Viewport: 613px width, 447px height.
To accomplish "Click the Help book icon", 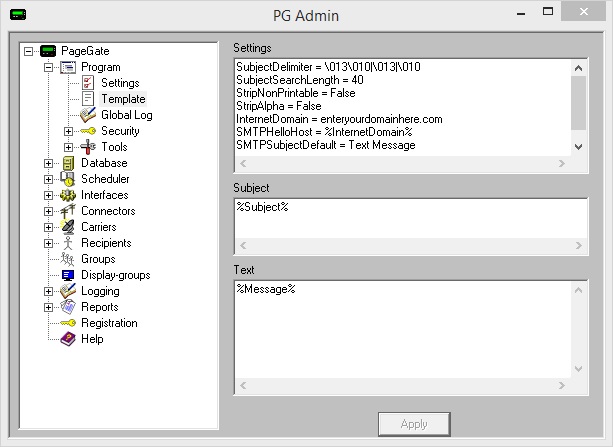I will point(68,339).
